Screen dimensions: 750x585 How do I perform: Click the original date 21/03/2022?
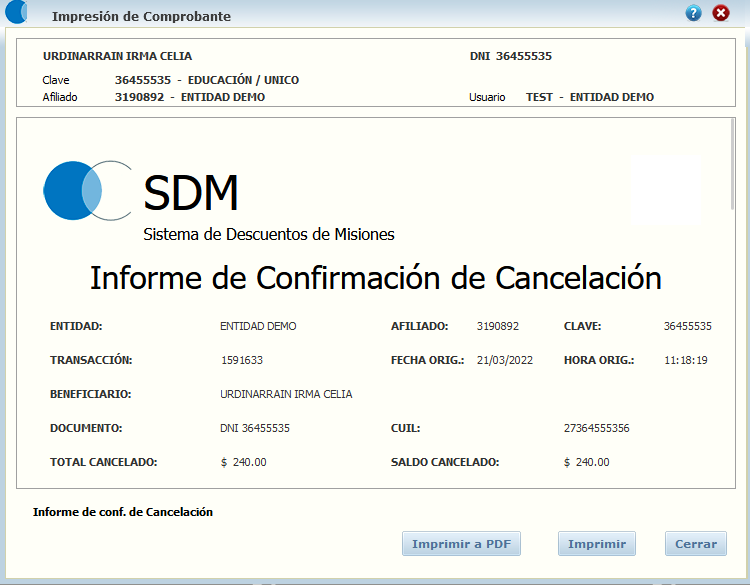tap(505, 360)
